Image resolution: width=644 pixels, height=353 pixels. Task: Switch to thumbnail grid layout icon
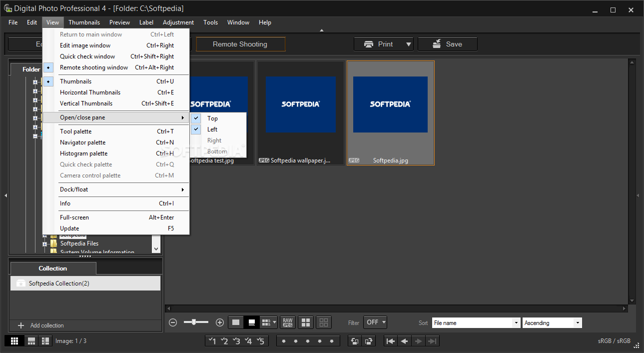[x=14, y=341]
